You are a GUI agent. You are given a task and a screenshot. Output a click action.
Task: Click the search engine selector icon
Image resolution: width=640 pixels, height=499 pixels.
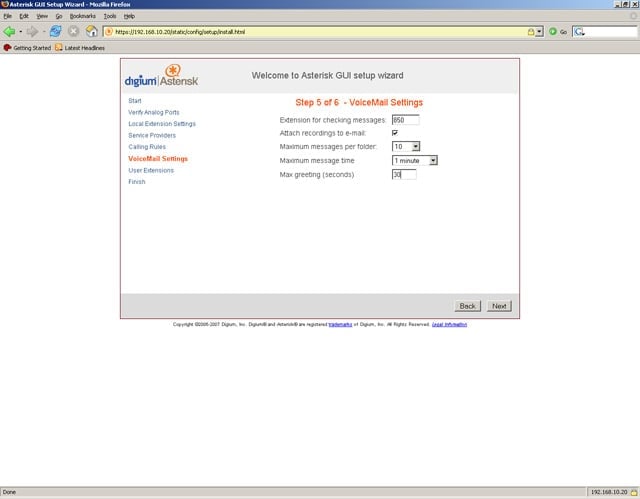(579, 32)
